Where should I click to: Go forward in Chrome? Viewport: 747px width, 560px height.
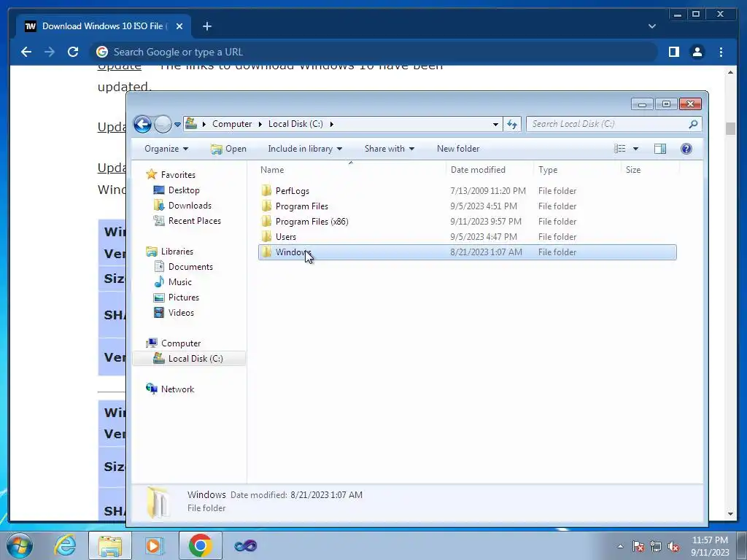point(50,52)
